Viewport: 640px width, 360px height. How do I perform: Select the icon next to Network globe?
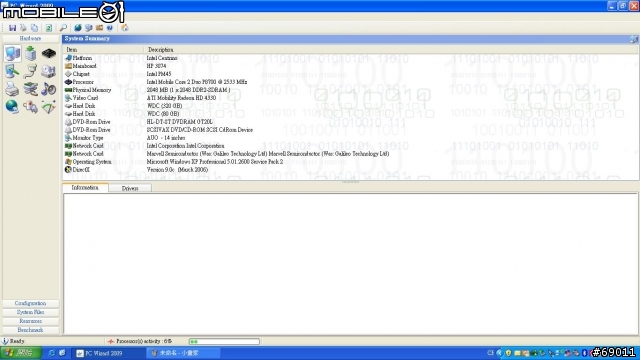(x=31, y=107)
